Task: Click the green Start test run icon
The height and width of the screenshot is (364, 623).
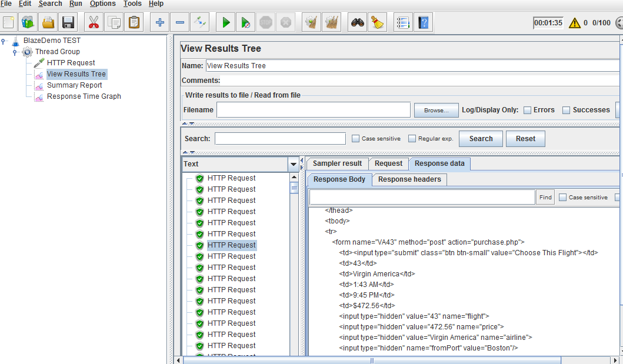Action: [x=225, y=23]
